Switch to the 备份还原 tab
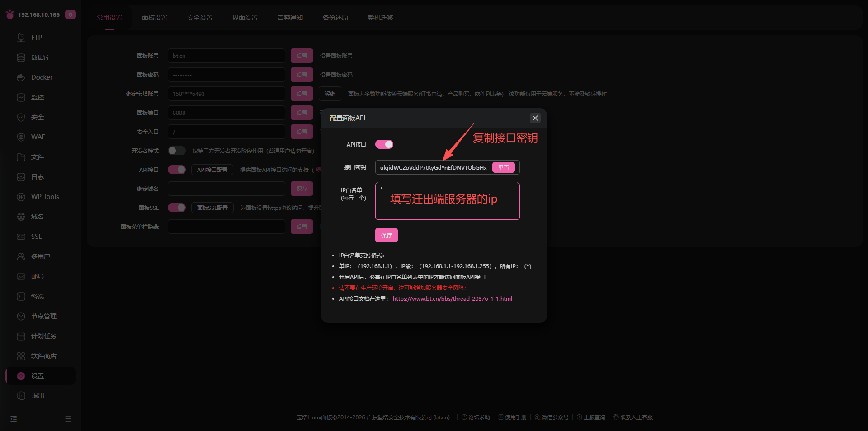 [335, 18]
